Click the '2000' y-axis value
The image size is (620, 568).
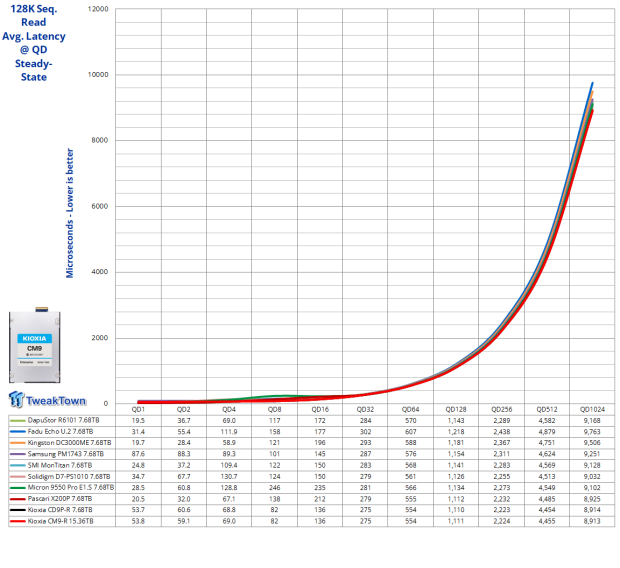100,338
